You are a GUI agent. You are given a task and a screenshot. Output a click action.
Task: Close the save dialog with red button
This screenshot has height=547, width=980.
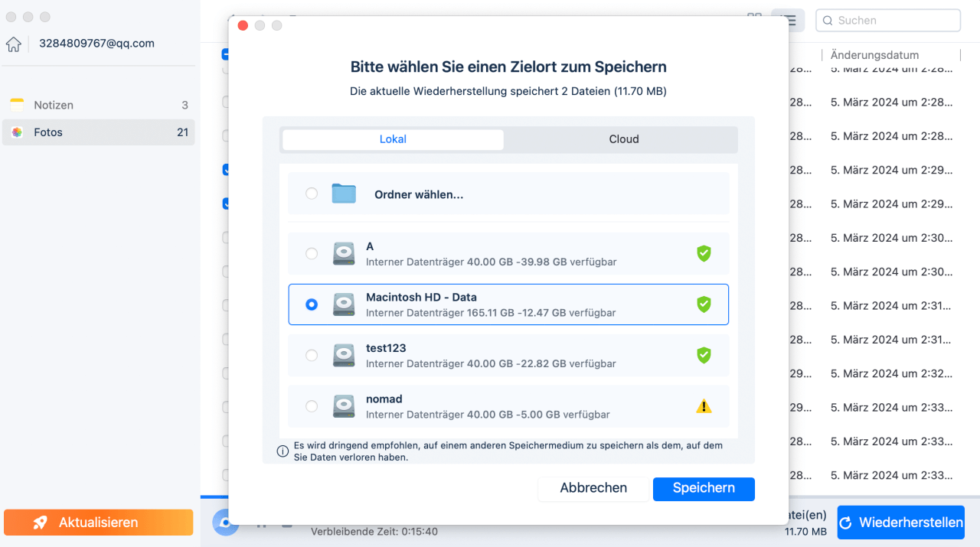pos(243,26)
